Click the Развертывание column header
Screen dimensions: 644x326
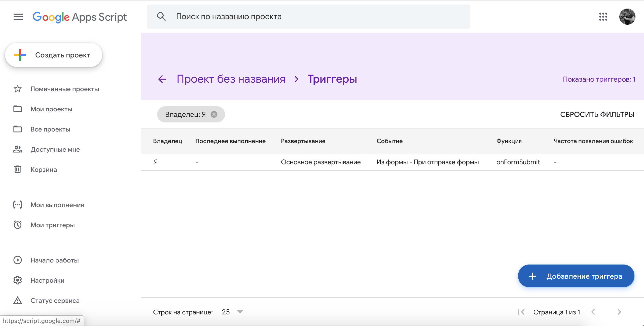click(x=303, y=141)
